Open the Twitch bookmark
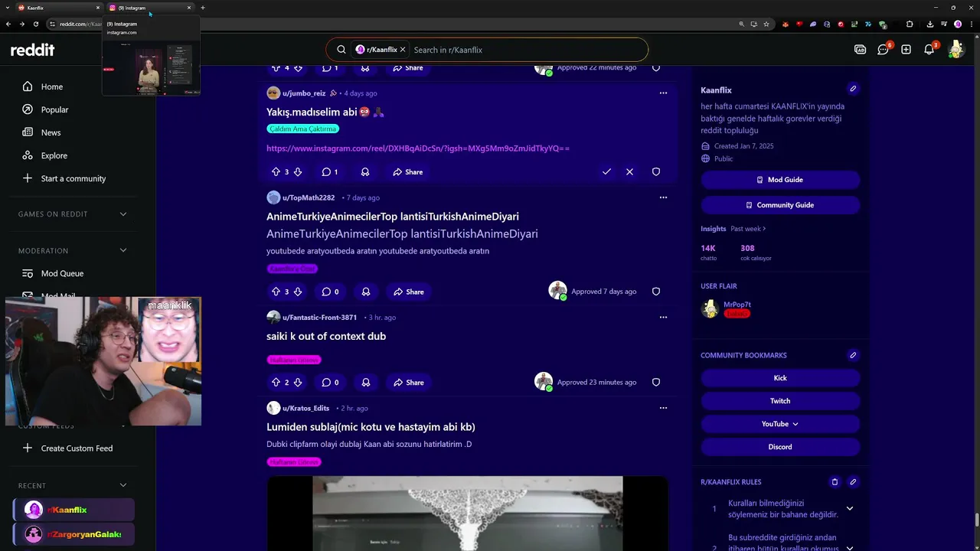This screenshot has width=980, height=551. [780, 401]
